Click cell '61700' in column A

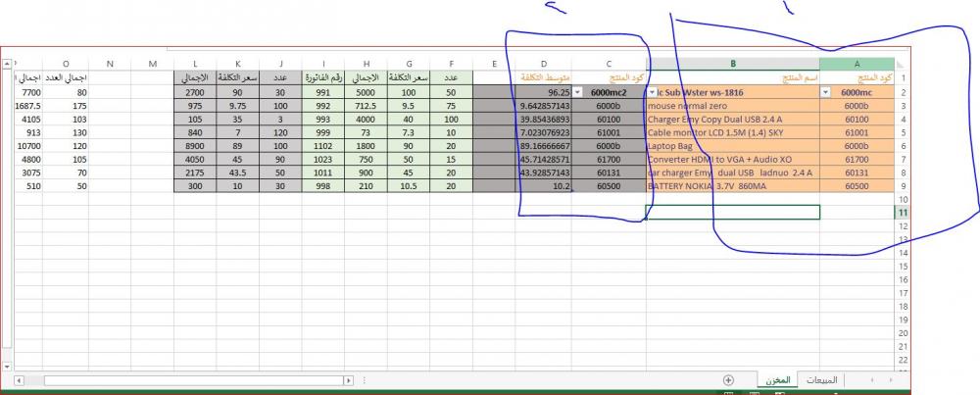point(857,160)
